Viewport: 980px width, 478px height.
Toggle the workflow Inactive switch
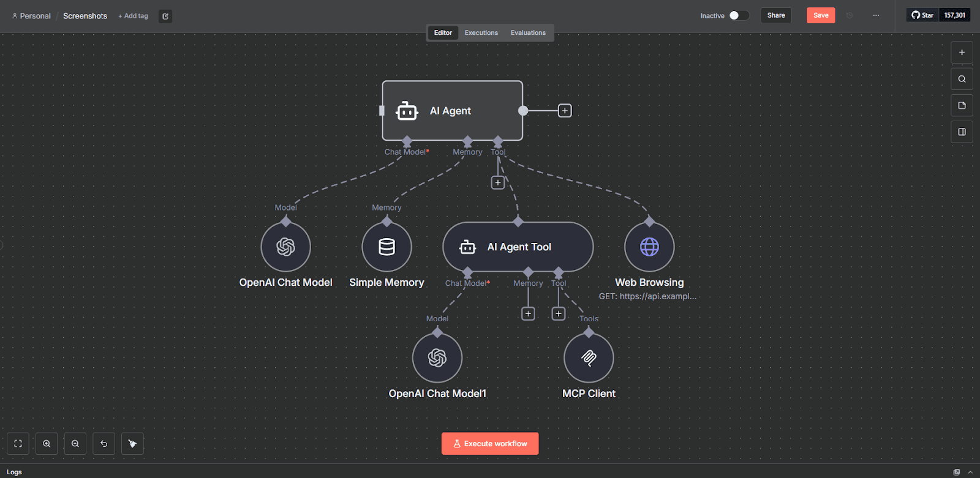pos(739,15)
